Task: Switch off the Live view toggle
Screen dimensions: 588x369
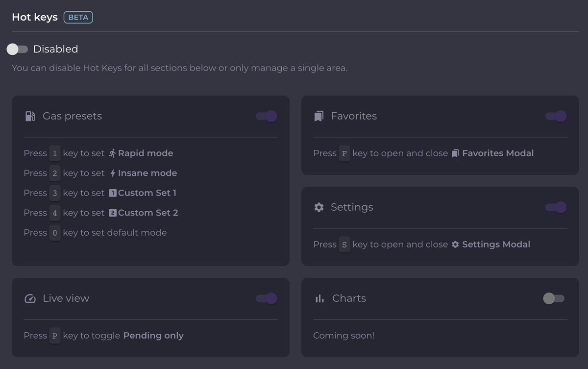Action: click(x=267, y=298)
